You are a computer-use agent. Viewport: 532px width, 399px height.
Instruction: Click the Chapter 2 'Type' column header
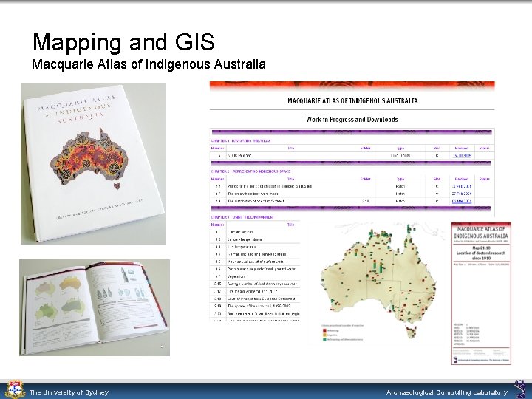400,179
